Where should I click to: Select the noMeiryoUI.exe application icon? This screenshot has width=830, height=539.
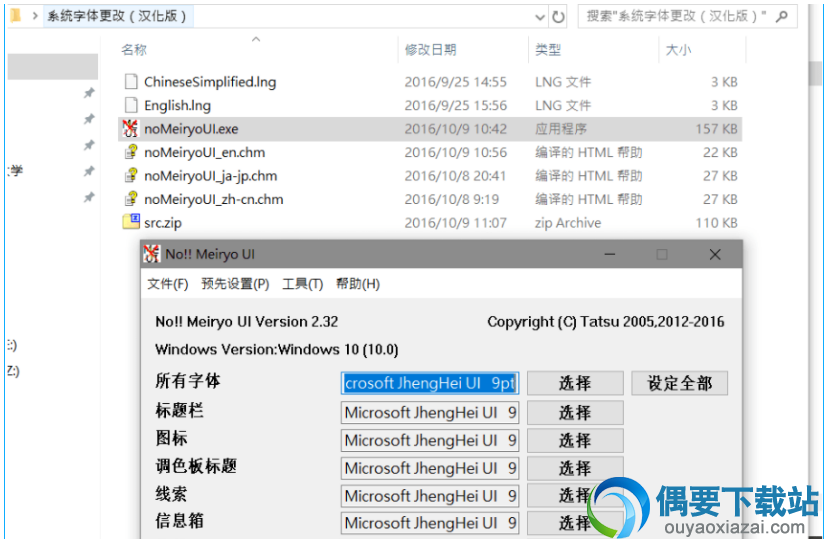pos(131,129)
